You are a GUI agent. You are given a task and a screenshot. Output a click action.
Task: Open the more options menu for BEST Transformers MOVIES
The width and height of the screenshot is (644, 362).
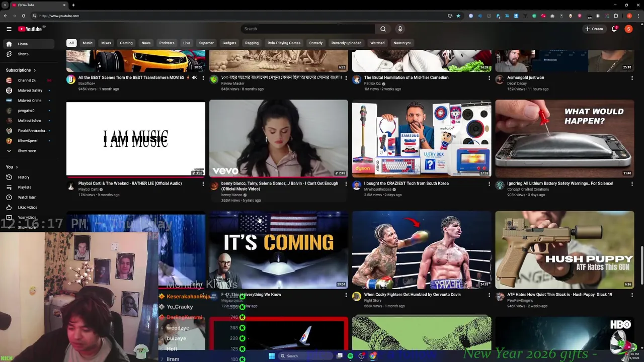tap(203, 78)
